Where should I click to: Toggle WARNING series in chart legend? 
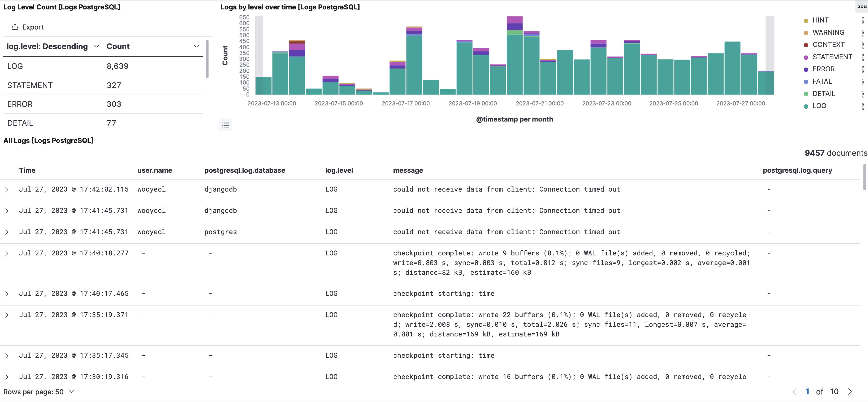pyautogui.click(x=828, y=32)
